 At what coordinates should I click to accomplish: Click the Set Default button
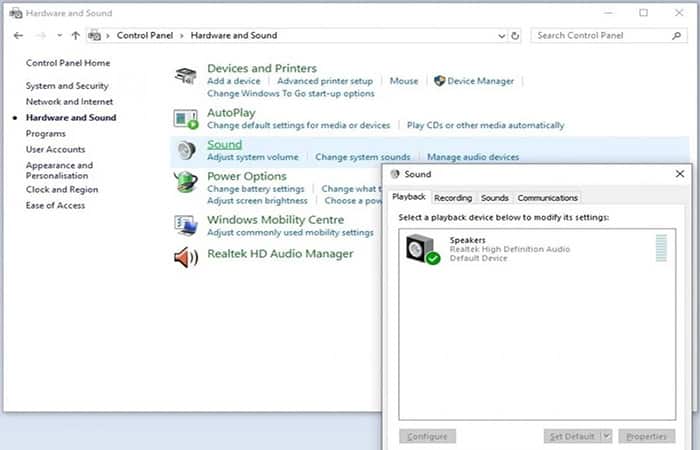click(572, 436)
